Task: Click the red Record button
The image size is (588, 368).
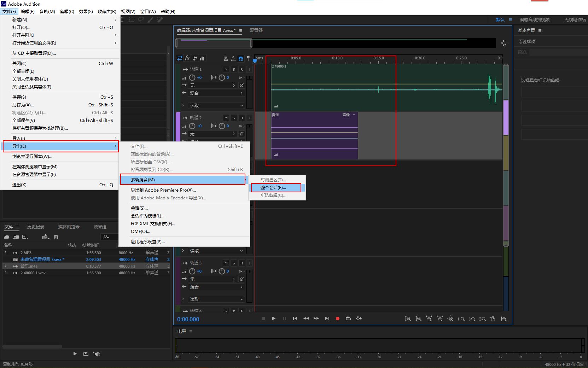Action: point(338,319)
